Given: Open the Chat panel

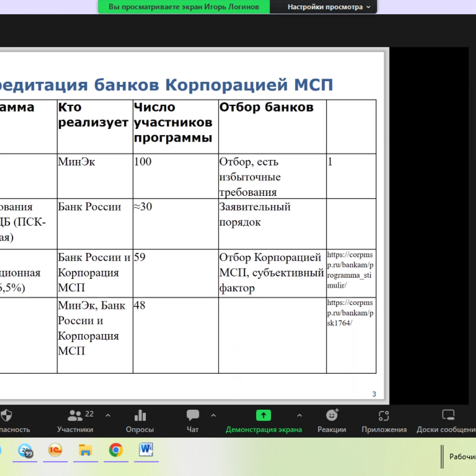Looking at the screenshot, I should click(193, 421).
